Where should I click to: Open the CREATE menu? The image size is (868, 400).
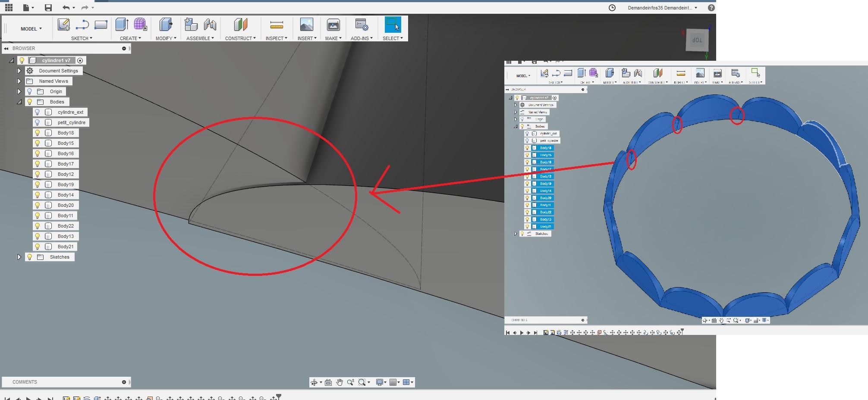(x=130, y=38)
